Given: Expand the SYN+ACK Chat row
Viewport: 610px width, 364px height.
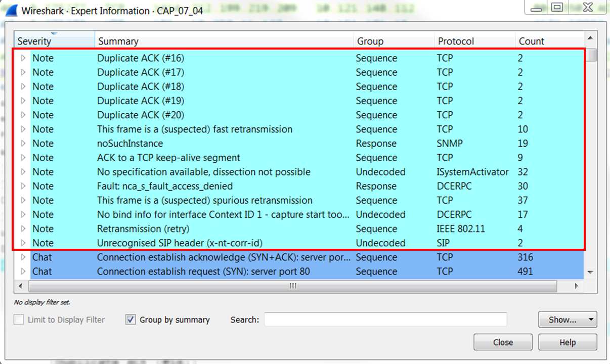Looking at the screenshot, I should [x=23, y=257].
